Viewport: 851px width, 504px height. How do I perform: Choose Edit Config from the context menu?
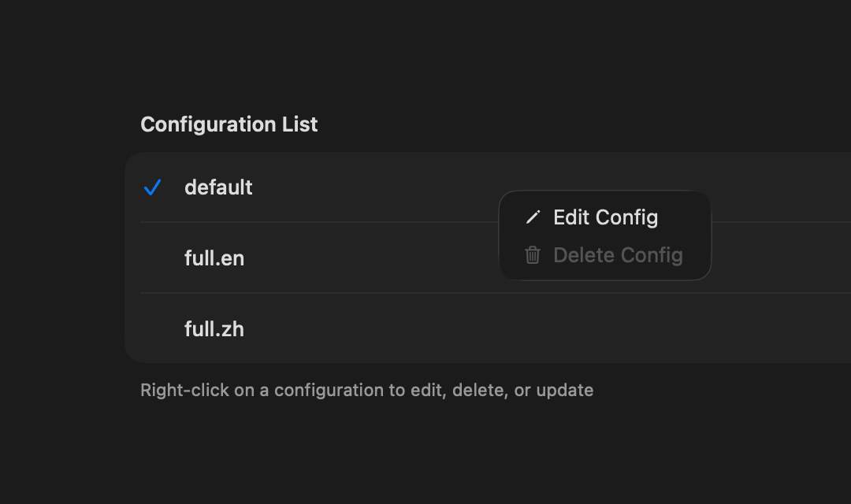pos(605,217)
